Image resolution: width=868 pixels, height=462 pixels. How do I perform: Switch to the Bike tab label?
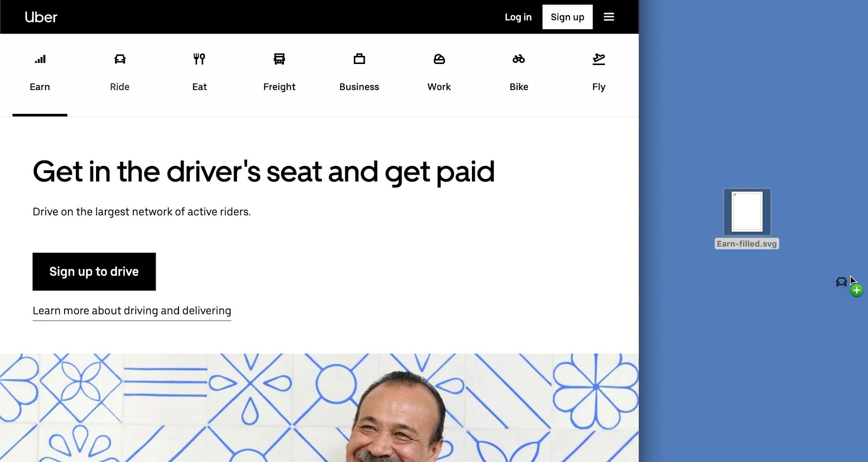(x=519, y=87)
